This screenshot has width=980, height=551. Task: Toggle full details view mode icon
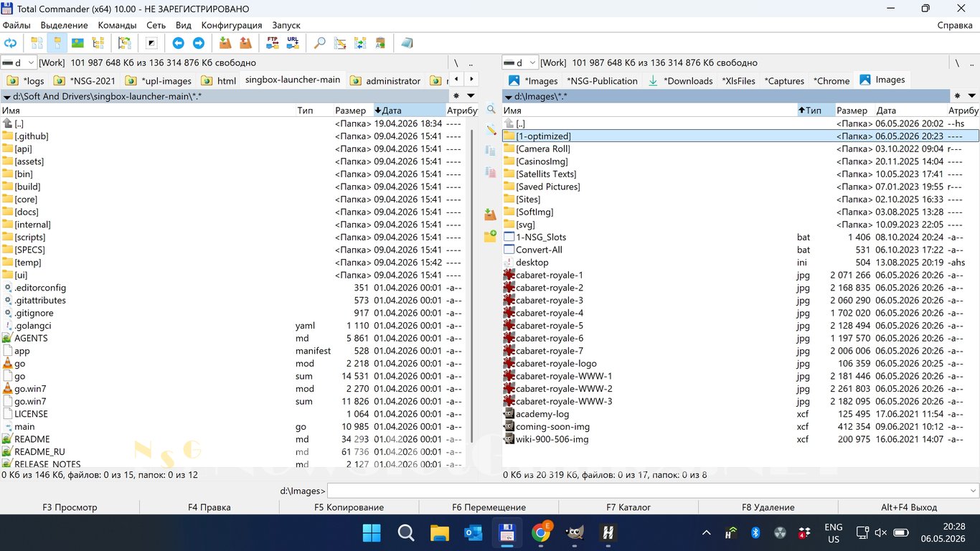[x=57, y=43]
